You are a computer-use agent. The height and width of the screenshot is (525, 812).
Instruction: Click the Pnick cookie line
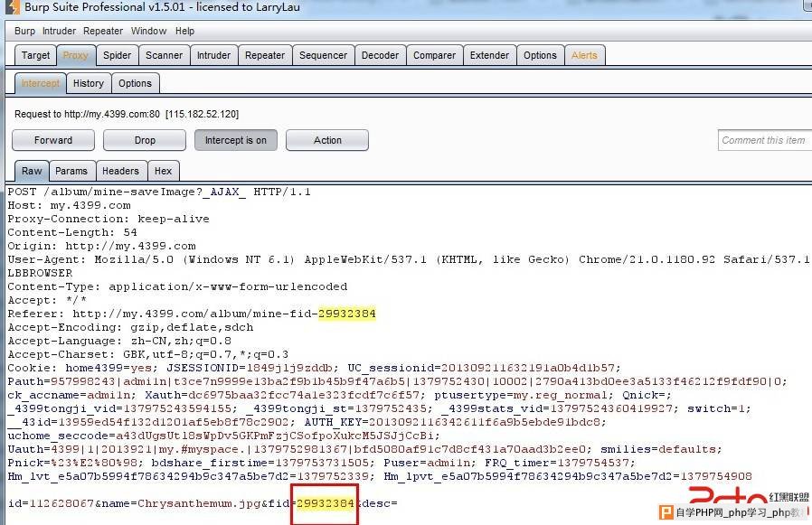[321, 463]
